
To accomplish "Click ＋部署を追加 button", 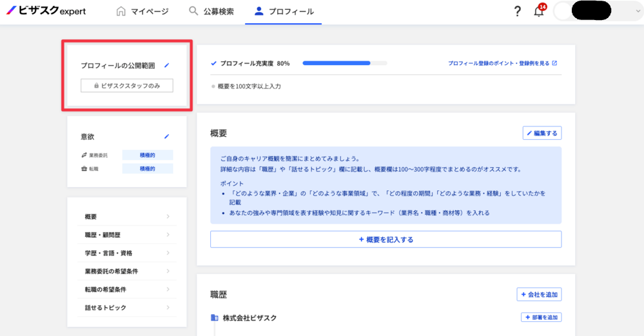I will (x=542, y=317).
